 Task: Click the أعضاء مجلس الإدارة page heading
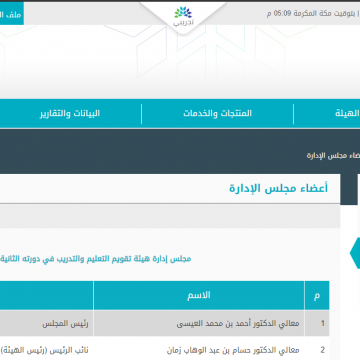[x=278, y=188]
